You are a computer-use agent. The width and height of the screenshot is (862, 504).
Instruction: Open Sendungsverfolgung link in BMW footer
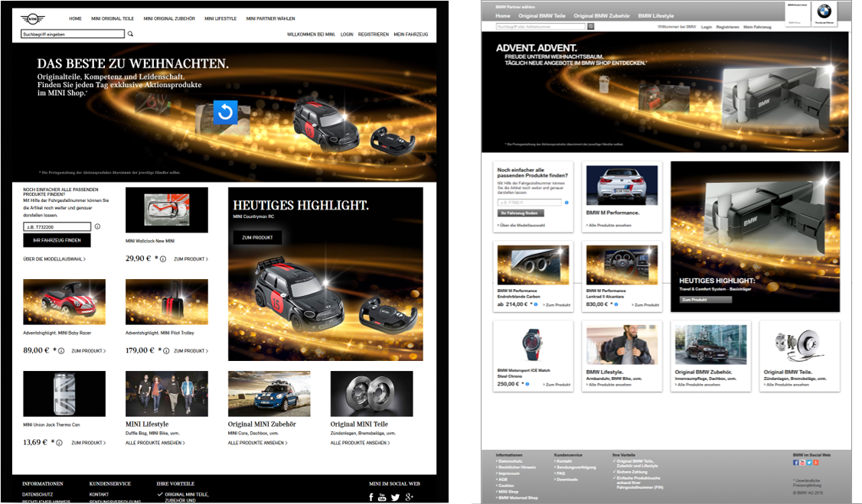(576, 467)
